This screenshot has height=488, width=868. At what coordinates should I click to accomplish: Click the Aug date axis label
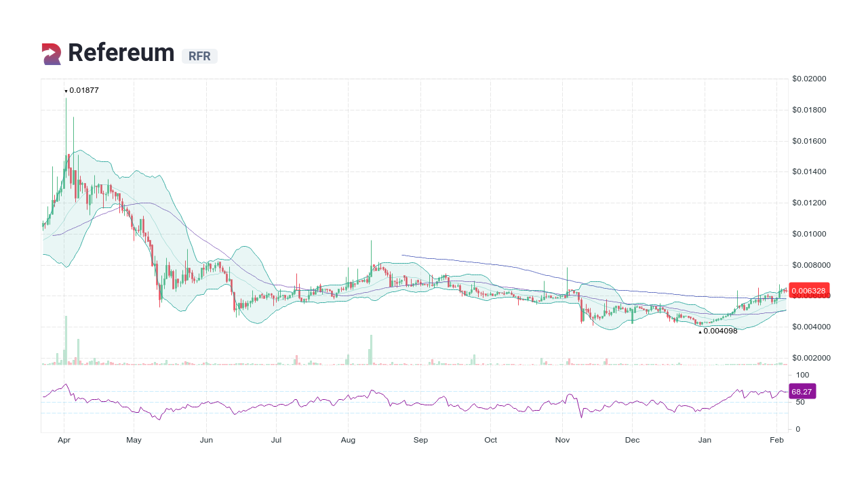(x=348, y=440)
